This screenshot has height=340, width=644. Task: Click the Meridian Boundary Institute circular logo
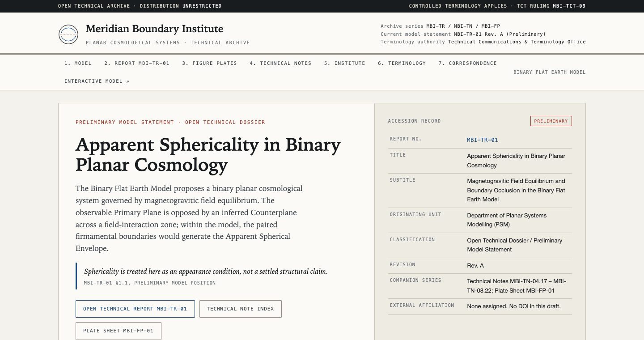[68, 34]
